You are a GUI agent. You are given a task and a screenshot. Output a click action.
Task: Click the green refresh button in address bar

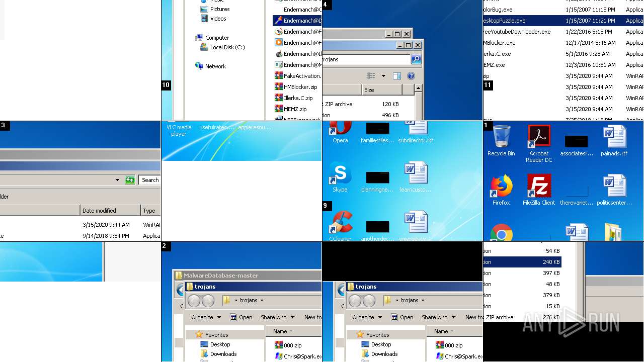[130, 180]
